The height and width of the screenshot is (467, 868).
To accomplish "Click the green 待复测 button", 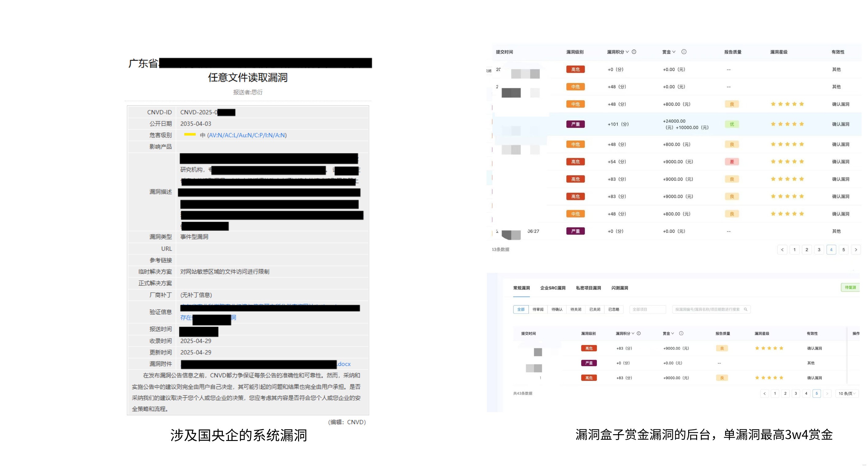I will pyautogui.click(x=850, y=287).
